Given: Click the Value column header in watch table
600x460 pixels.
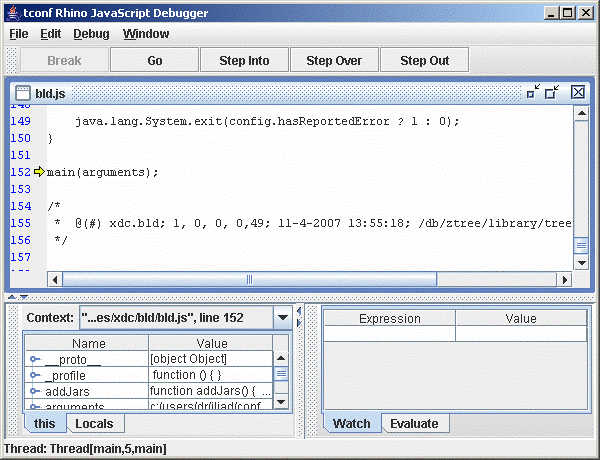Looking at the screenshot, I should (x=521, y=318).
